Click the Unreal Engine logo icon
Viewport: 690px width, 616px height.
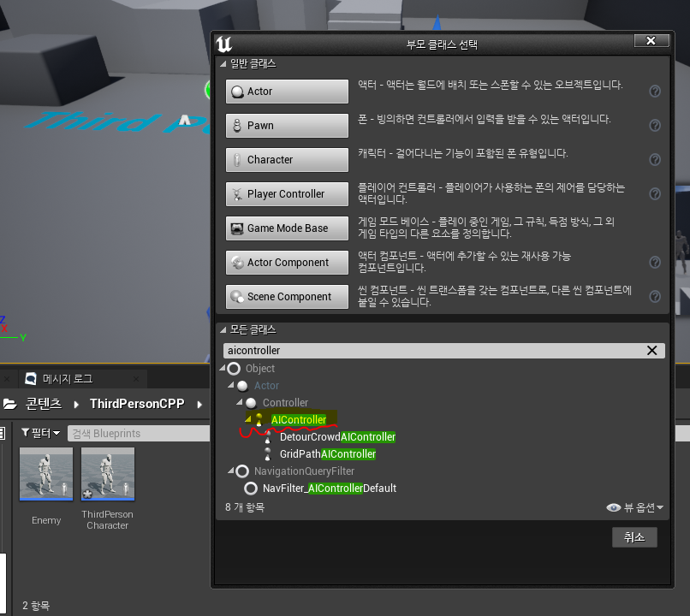tap(224, 44)
